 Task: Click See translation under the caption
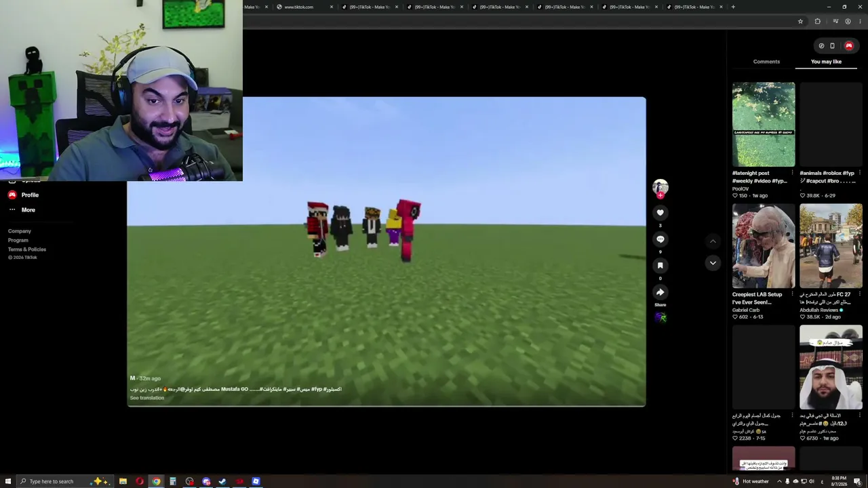tap(147, 398)
